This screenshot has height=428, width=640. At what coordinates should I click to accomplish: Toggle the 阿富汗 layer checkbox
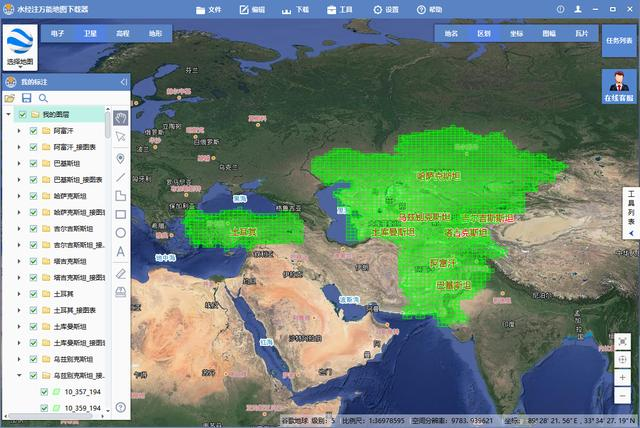33,131
